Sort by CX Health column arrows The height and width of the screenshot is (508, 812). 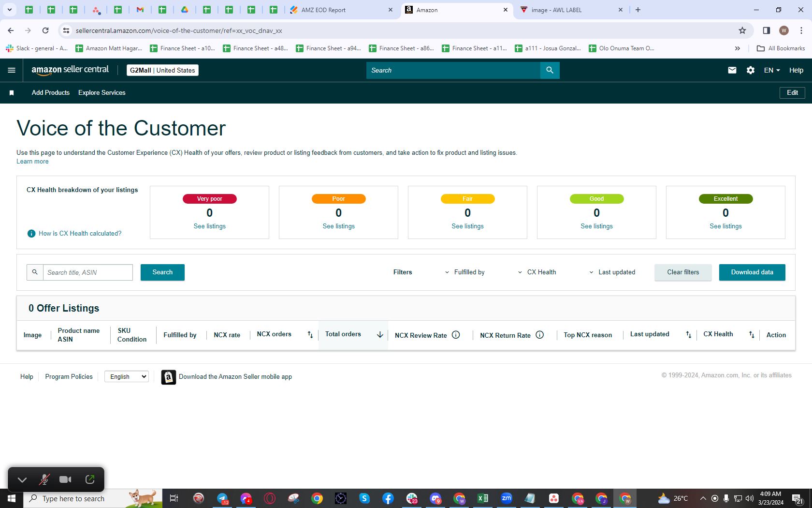click(752, 335)
